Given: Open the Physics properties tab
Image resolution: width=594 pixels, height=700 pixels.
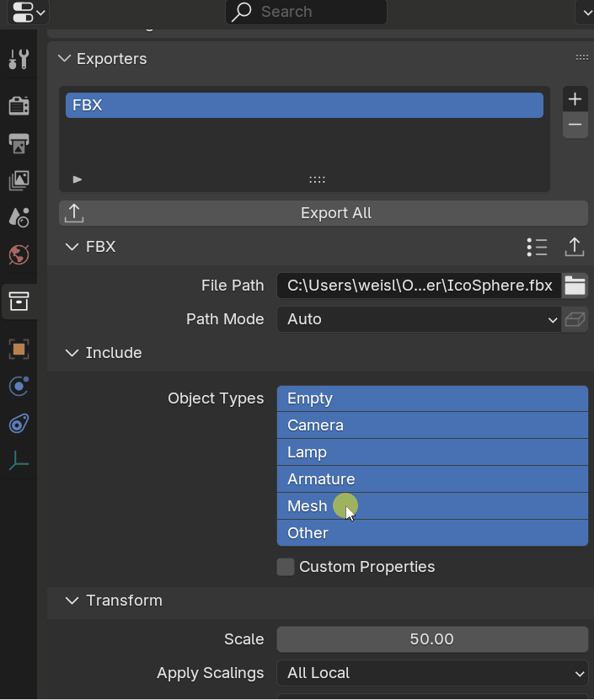Looking at the screenshot, I should coord(19,386).
